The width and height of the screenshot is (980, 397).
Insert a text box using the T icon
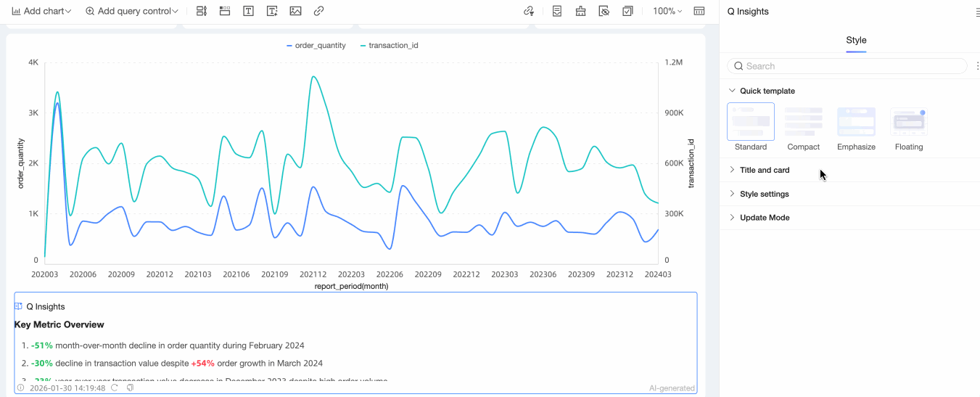tap(248, 12)
